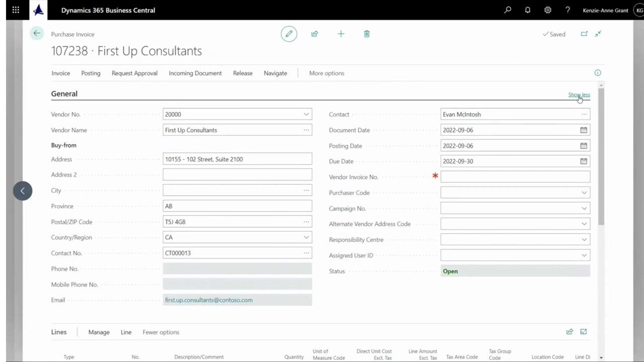
Task: Click the Show less link
Action: tap(579, 95)
